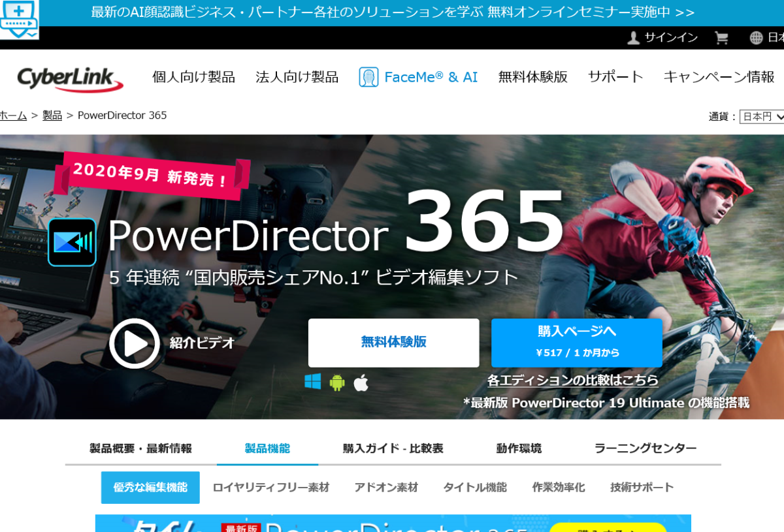The width and height of the screenshot is (784, 532).
Task: Open the 各エディションの比較はこちら link
Action: 572,380
